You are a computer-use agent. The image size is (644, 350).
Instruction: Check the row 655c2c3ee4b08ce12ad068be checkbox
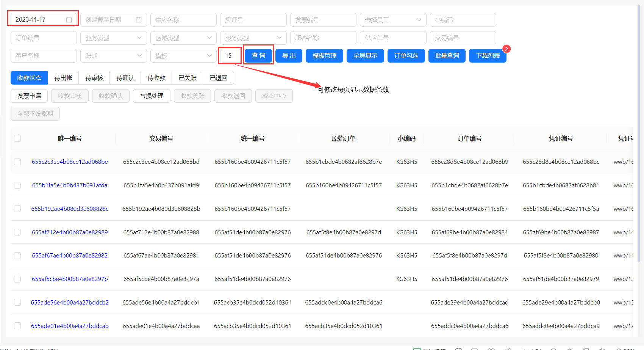click(x=17, y=162)
